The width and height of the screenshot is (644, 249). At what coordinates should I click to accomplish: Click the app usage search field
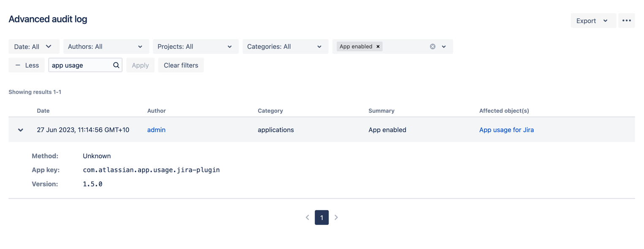click(x=80, y=65)
